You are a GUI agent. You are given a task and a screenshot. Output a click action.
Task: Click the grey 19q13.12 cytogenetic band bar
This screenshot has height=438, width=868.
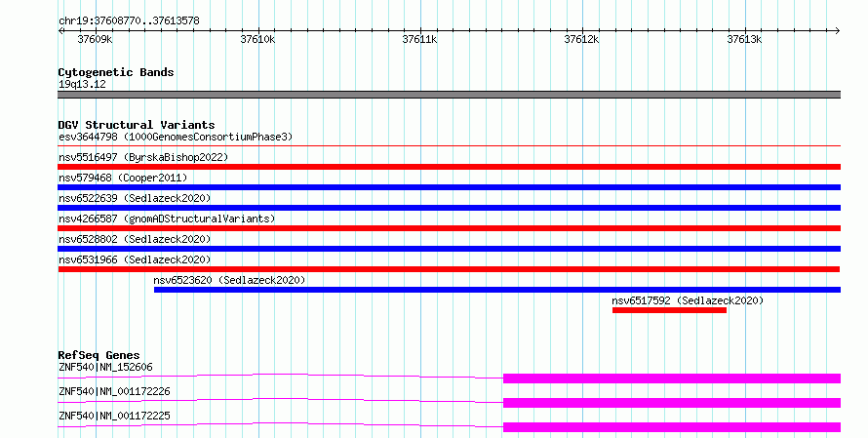click(x=449, y=95)
